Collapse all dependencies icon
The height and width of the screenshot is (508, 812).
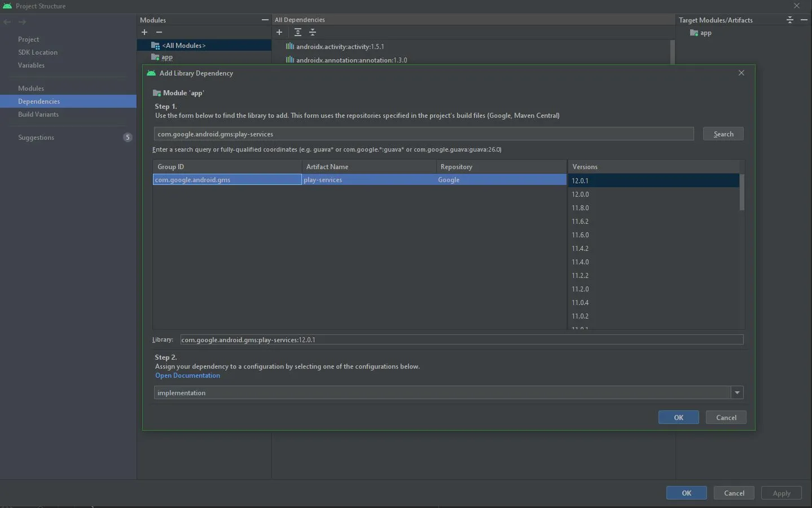tap(313, 33)
